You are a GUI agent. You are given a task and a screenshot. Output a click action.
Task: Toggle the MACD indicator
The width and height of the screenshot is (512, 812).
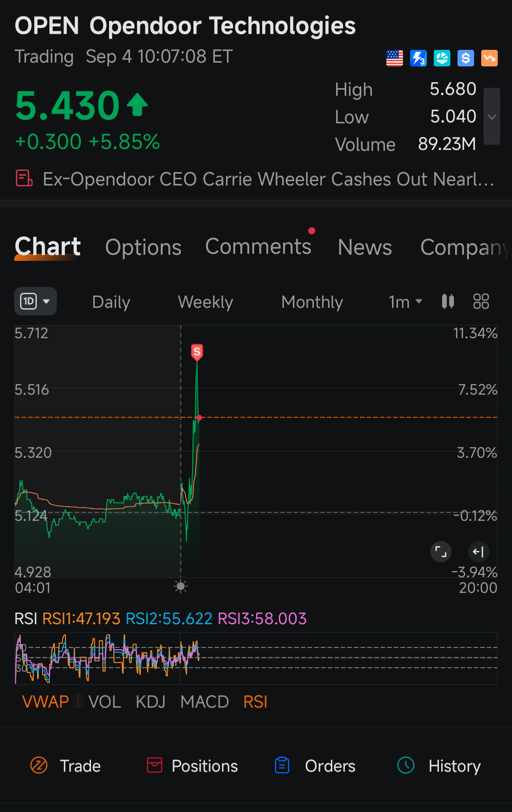204,701
